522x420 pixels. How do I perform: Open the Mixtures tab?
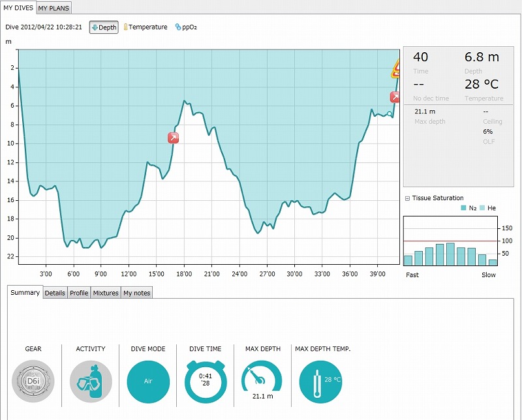pos(106,293)
